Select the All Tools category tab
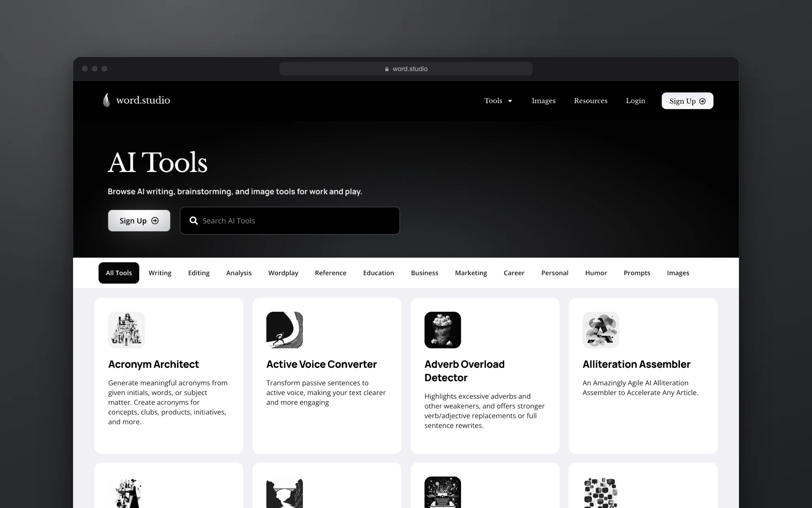The height and width of the screenshot is (508, 812). tap(119, 273)
